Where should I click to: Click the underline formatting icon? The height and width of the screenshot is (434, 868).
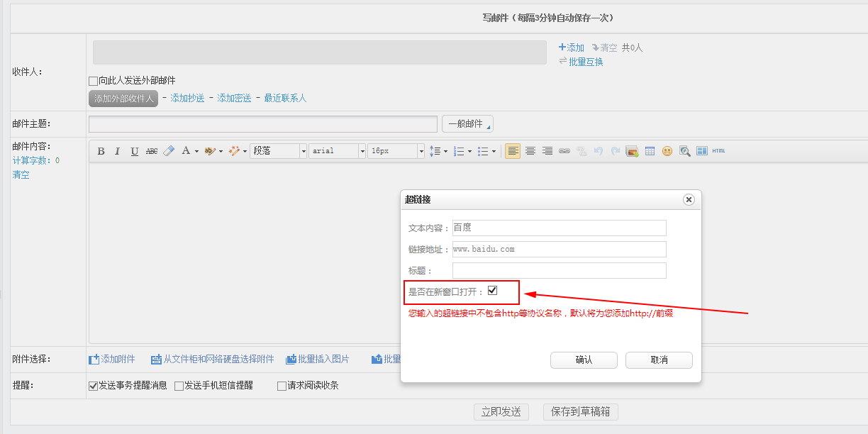click(135, 151)
